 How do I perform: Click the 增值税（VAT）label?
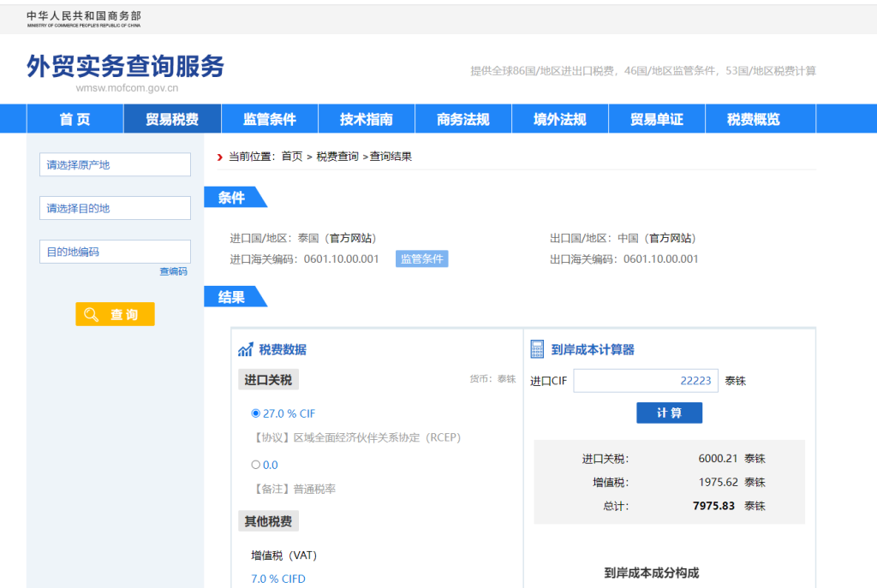(284, 555)
